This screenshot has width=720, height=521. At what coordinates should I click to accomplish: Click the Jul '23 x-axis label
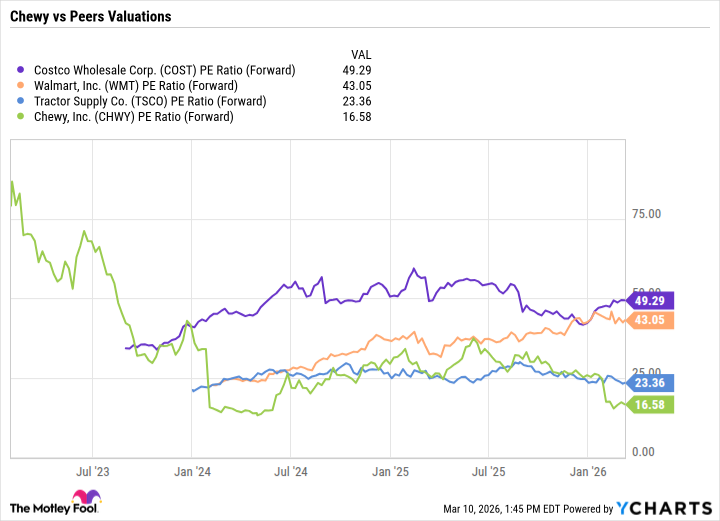93,468
